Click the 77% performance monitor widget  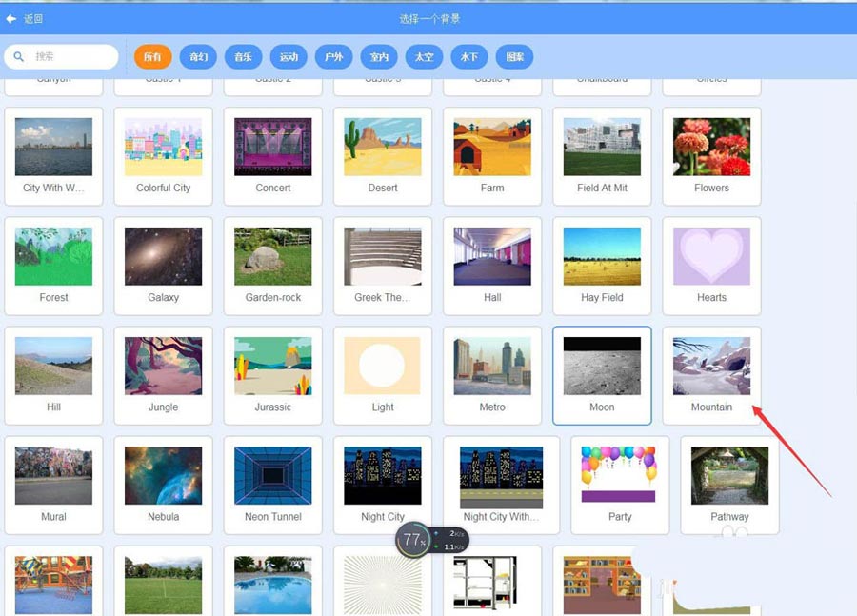click(432, 540)
